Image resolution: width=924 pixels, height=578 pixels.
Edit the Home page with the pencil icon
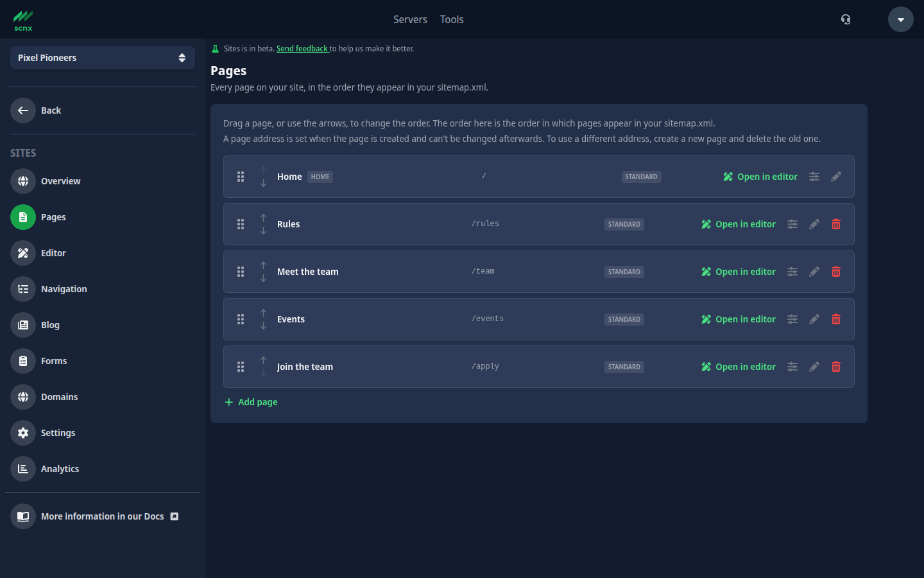[836, 177]
